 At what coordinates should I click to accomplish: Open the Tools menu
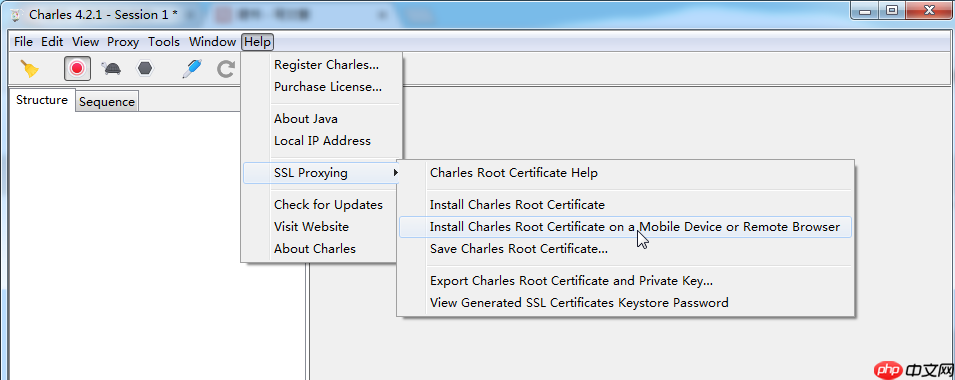click(x=164, y=42)
